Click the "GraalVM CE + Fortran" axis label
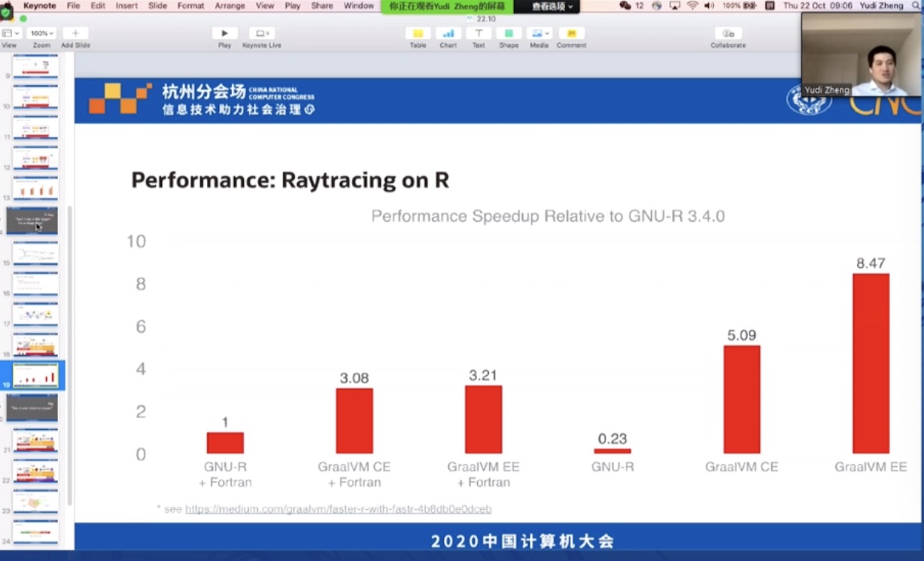 (x=354, y=474)
